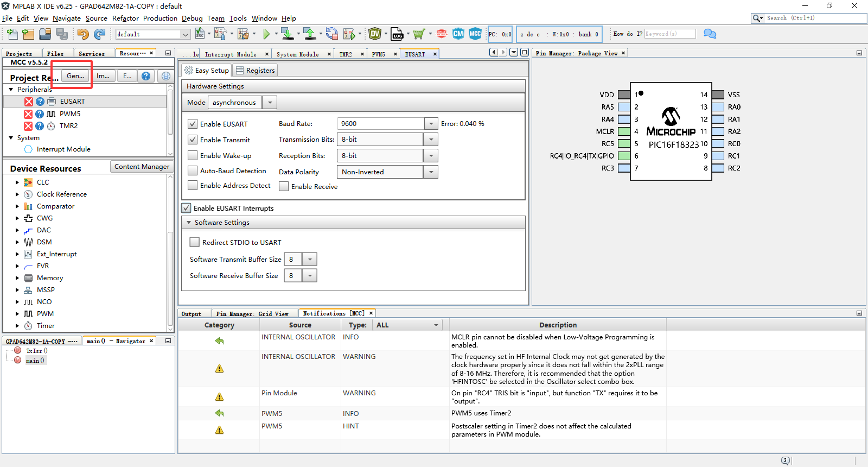Image resolution: width=868 pixels, height=467 pixels.
Task: Collapse the Software Settings section
Action: click(189, 223)
